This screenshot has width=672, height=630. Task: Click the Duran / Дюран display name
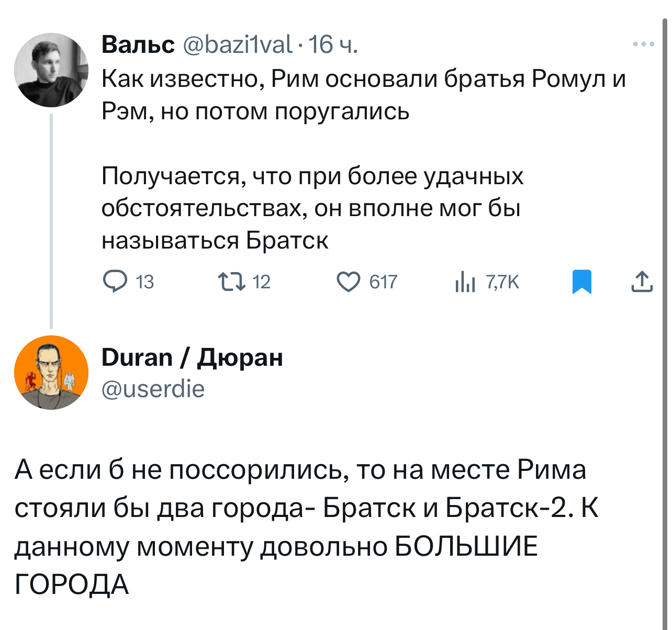tap(192, 358)
